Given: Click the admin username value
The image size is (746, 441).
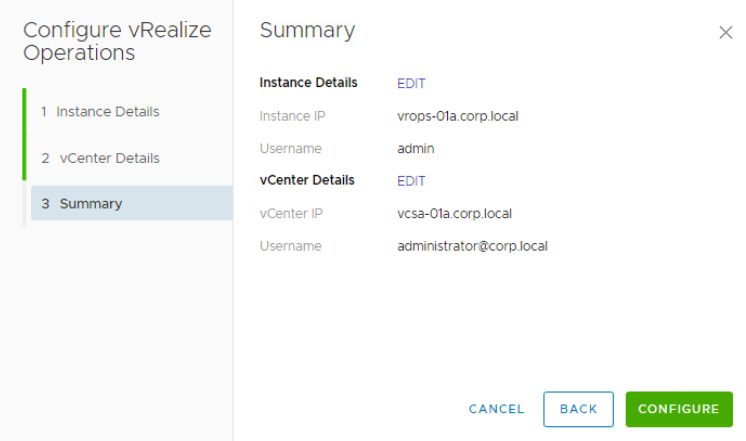Looking at the screenshot, I should pyautogui.click(x=415, y=148).
